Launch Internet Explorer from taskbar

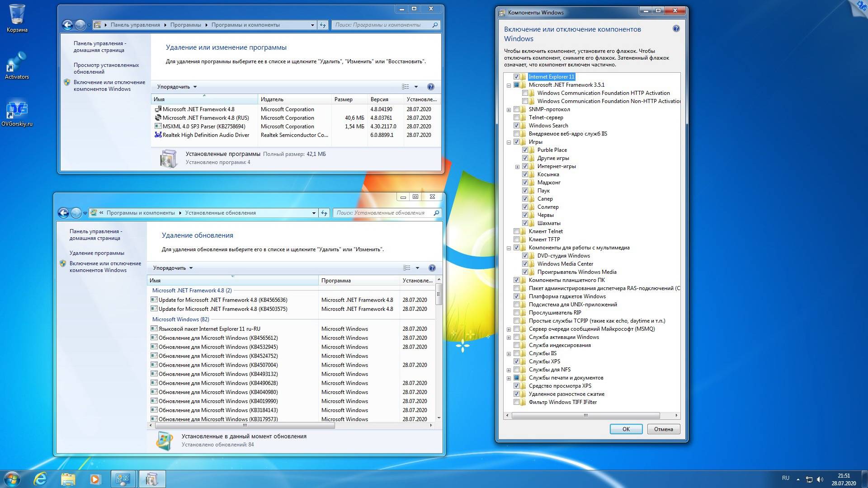(x=40, y=479)
